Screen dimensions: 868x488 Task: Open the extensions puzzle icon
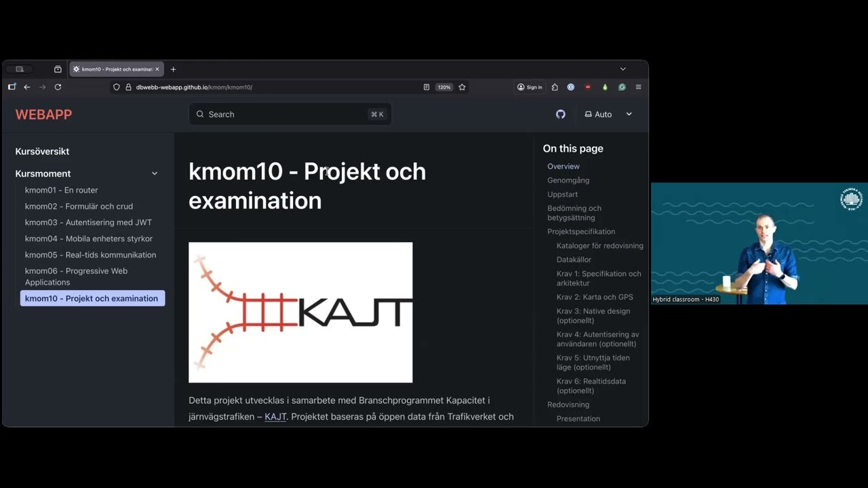click(555, 87)
